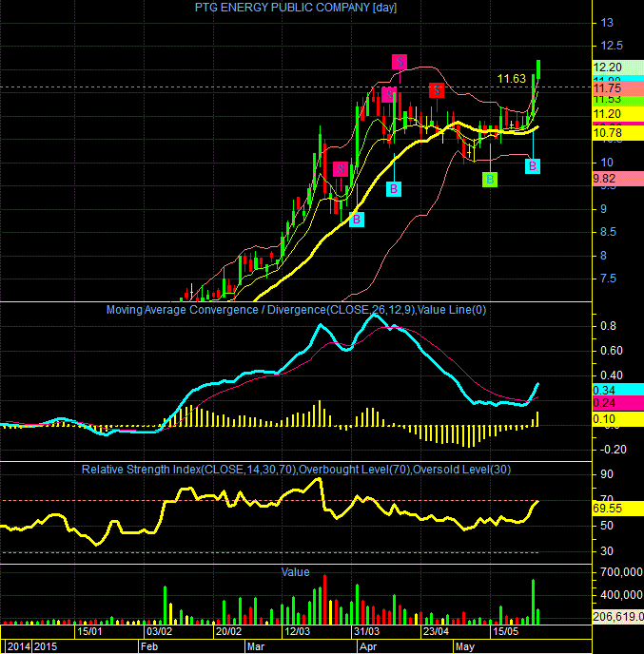Viewport: 644px width, 654px height.
Task: Click the 0.60 MACD axis label
Action: pos(611,351)
